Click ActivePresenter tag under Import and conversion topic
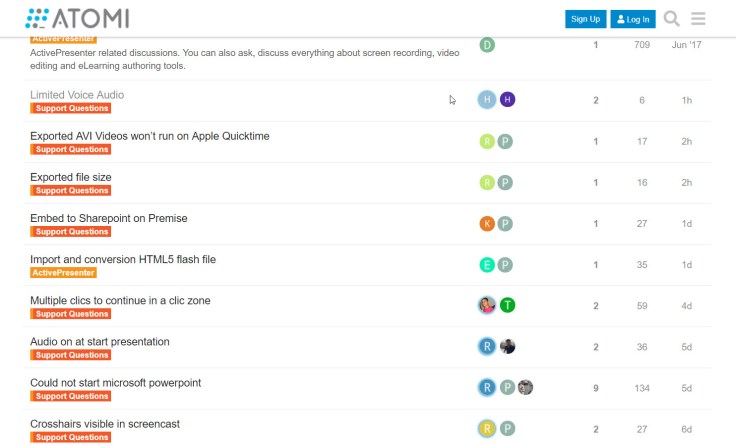The width and height of the screenshot is (736, 446). click(x=63, y=273)
